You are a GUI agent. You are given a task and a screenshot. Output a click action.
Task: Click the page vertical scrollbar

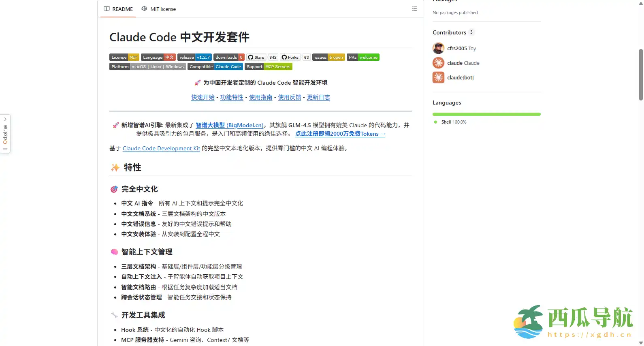click(x=641, y=75)
